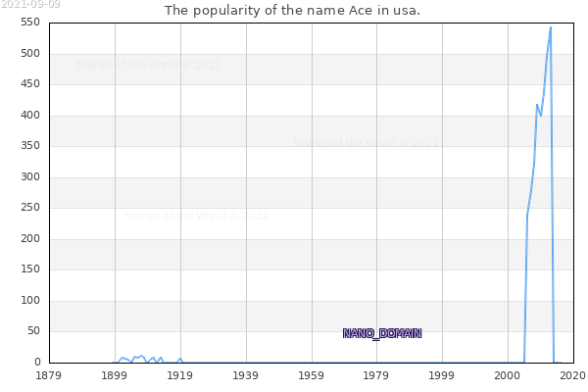Click the y-axis label 450
The width and height of the screenshot is (588, 392).
(x=30, y=83)
